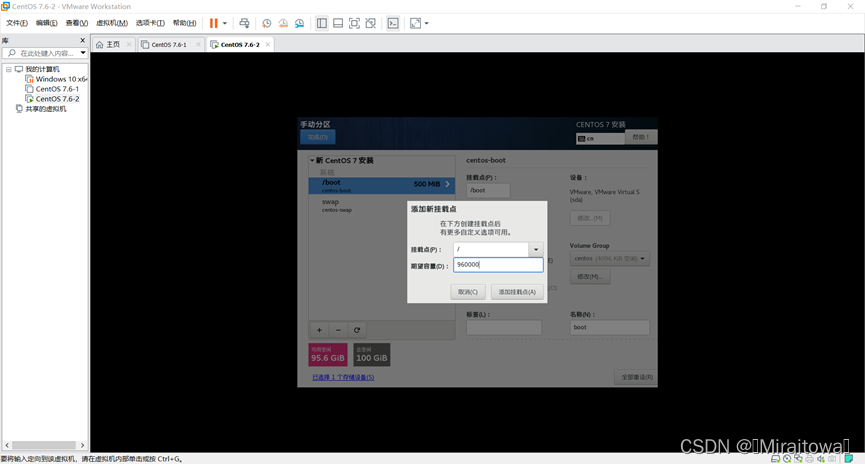Take a snapshot of this virtual machine
Viewport: 865px width, 464px height.
coord(266,23)
